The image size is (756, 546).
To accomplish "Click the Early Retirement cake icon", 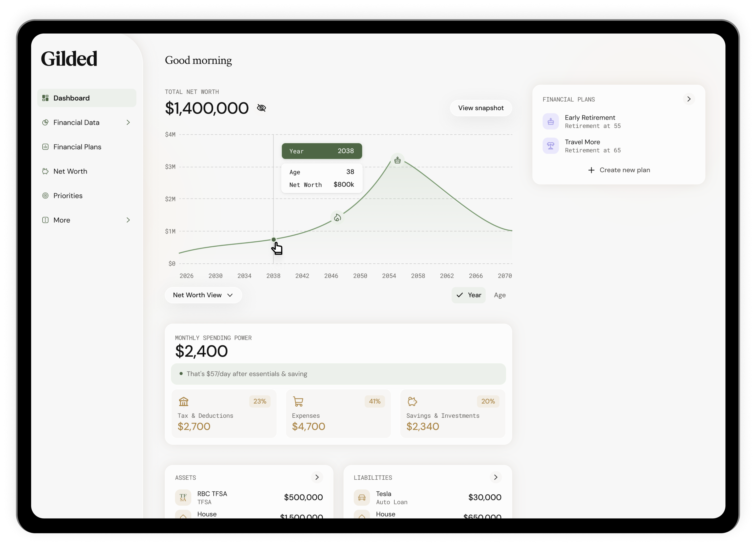I will (551, 121).
